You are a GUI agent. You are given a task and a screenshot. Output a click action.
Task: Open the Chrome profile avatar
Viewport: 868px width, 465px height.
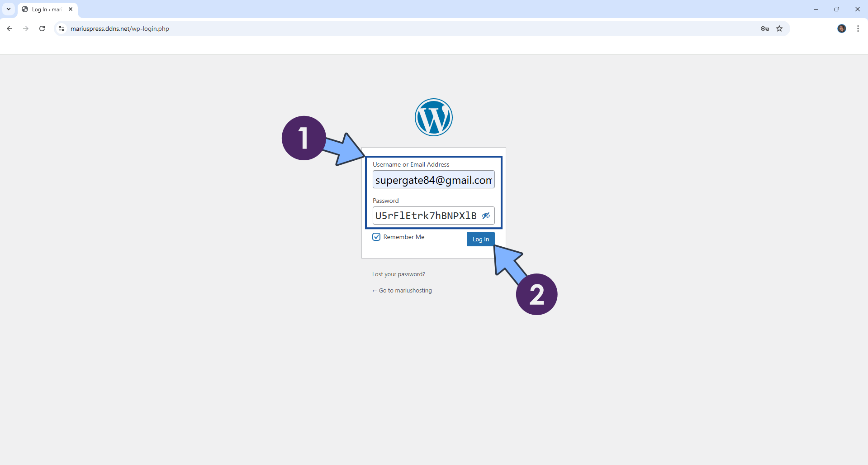pos(841,29)
